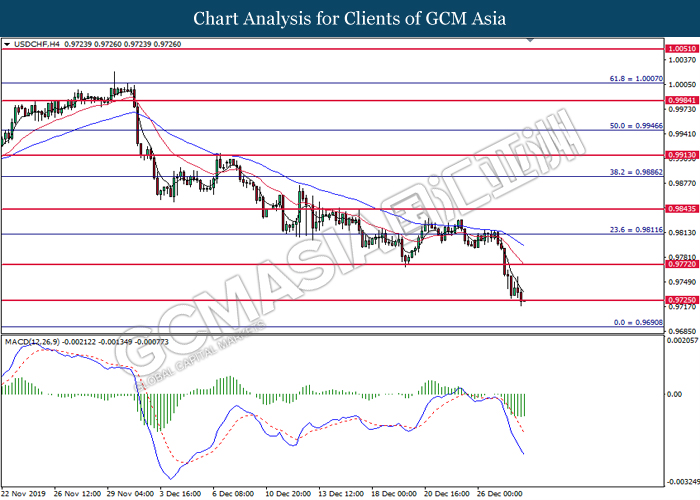Click the Fibonacci label 61.8 = 1.00070
The width and height of the screenshot is (700, 500).
pos(636,79)
